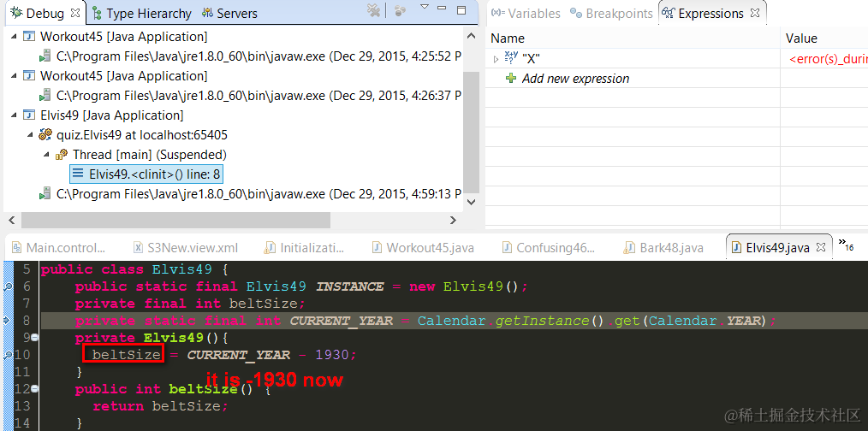Switch to the Variables tab
This screenshot has height=431, width=868.
[526, 14]
